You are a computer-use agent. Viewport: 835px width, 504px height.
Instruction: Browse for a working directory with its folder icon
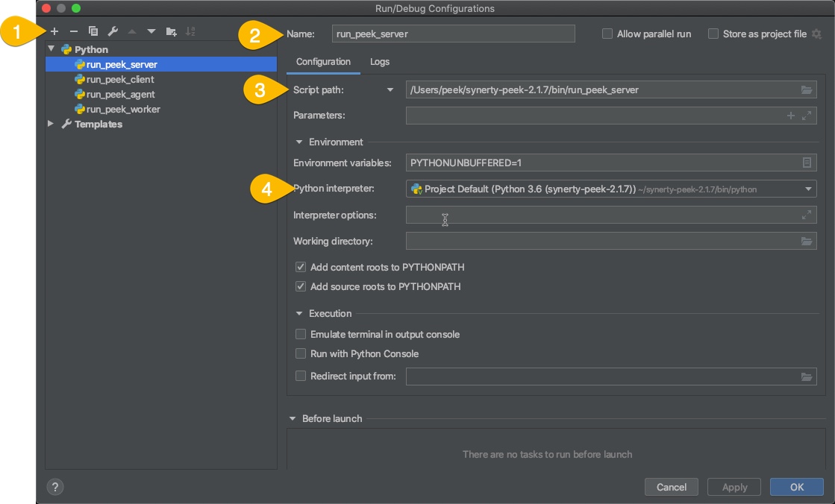coord(806,241)
